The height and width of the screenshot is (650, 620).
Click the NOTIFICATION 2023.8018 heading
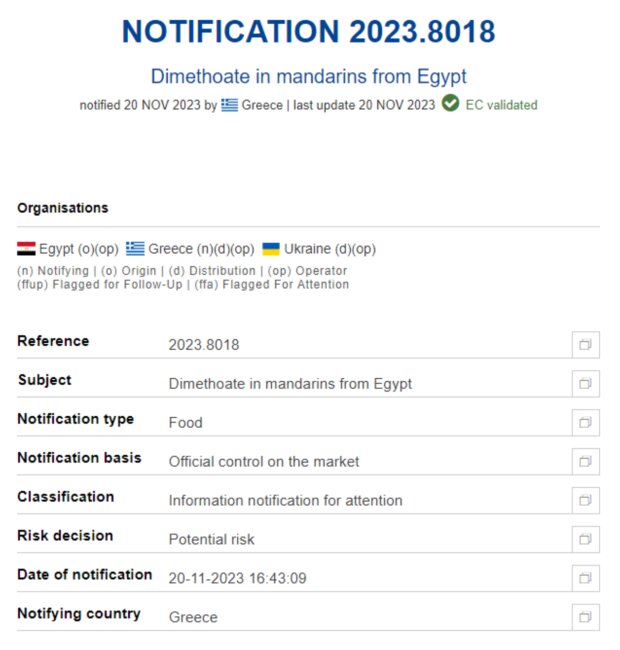tap(308, 32)
